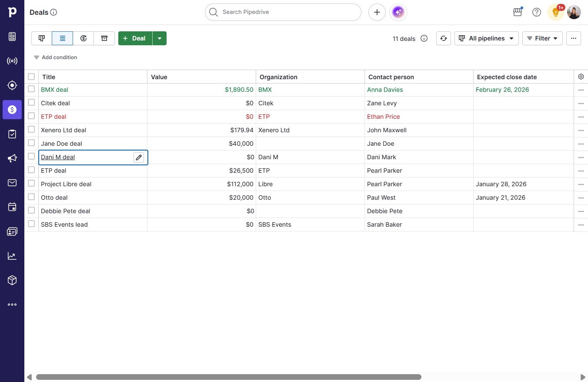Open Campaigns megaphone icon in sidebar
588x382 pixels.
[12, 158]
